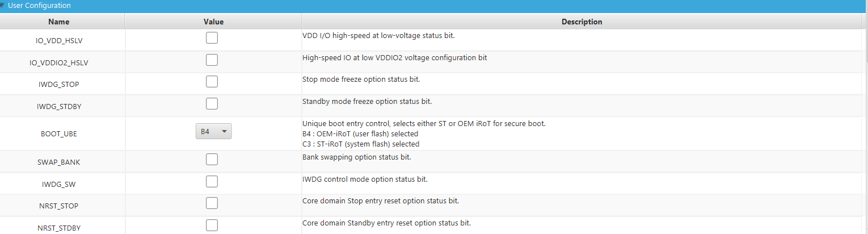The height and width of the screenshot is (234, 868).
Task: Select the User Configuration header bar
Action: click(x=434, y=6)
